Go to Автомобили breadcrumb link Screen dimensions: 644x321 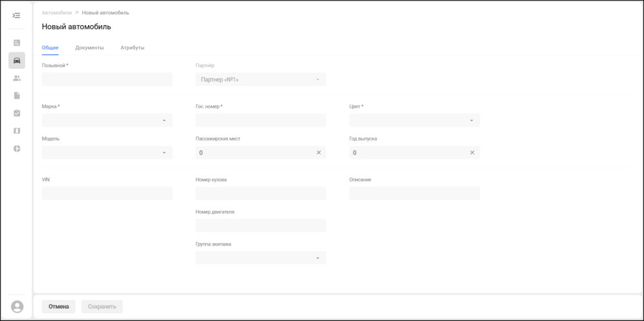pos(57,13)
